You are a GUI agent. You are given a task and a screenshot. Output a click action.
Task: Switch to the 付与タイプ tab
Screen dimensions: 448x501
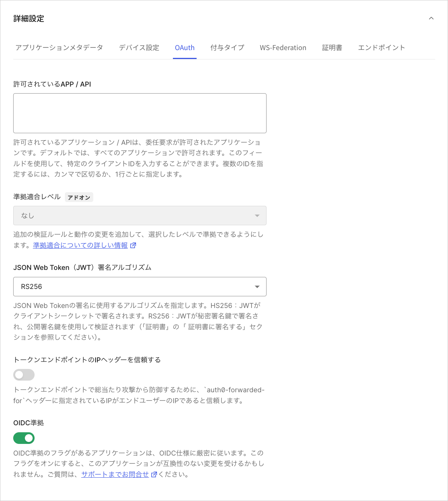[227, 47]
